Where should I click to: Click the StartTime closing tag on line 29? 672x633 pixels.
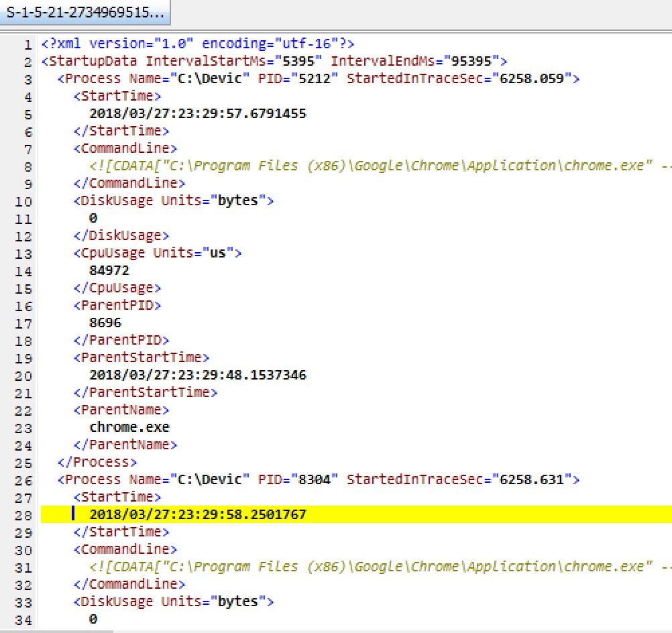tap(121, 532)
